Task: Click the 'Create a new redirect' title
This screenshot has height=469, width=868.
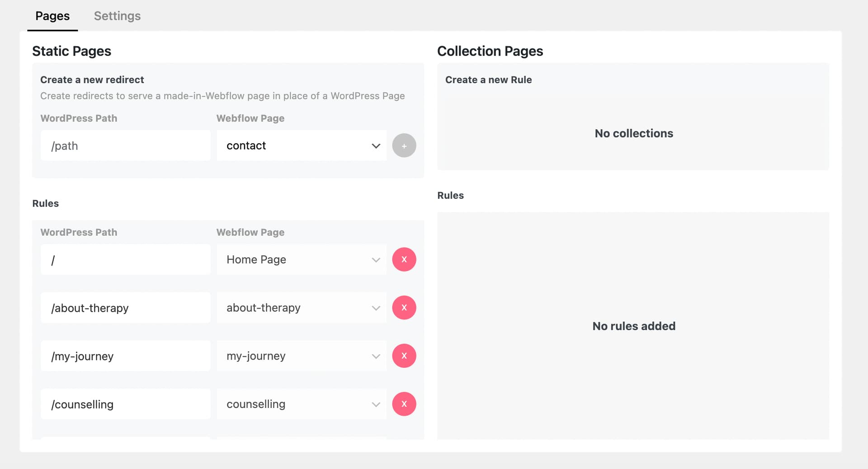Action: click(92, 80)
